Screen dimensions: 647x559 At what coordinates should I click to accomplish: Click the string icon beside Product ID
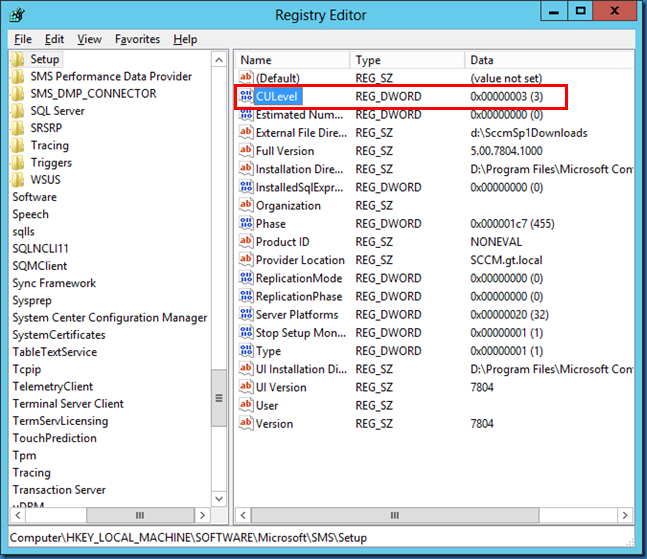(x=246, y=241)
